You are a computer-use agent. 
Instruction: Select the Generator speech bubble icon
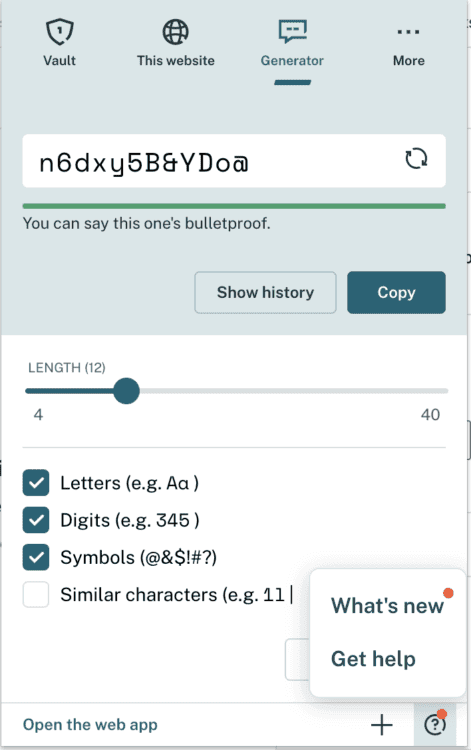pos(292,31)
